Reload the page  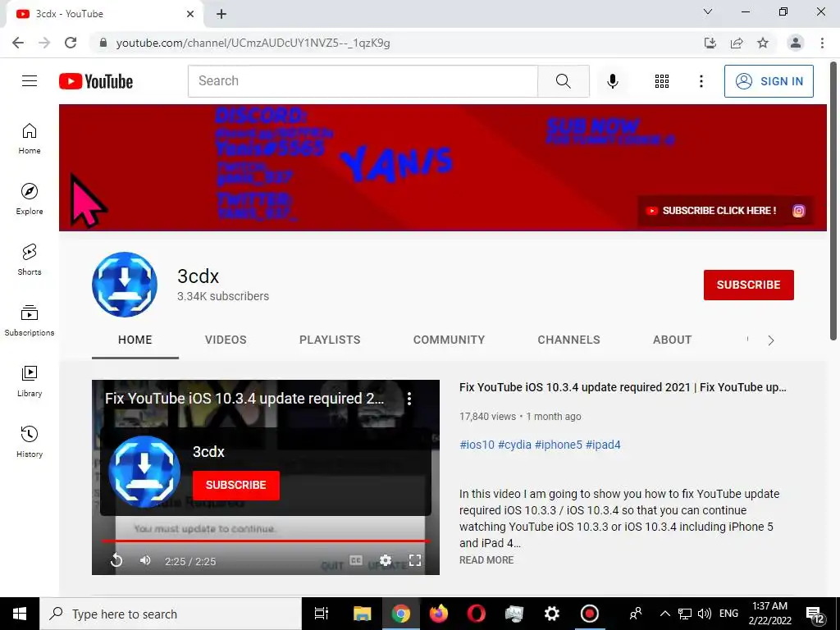point(71,43)
